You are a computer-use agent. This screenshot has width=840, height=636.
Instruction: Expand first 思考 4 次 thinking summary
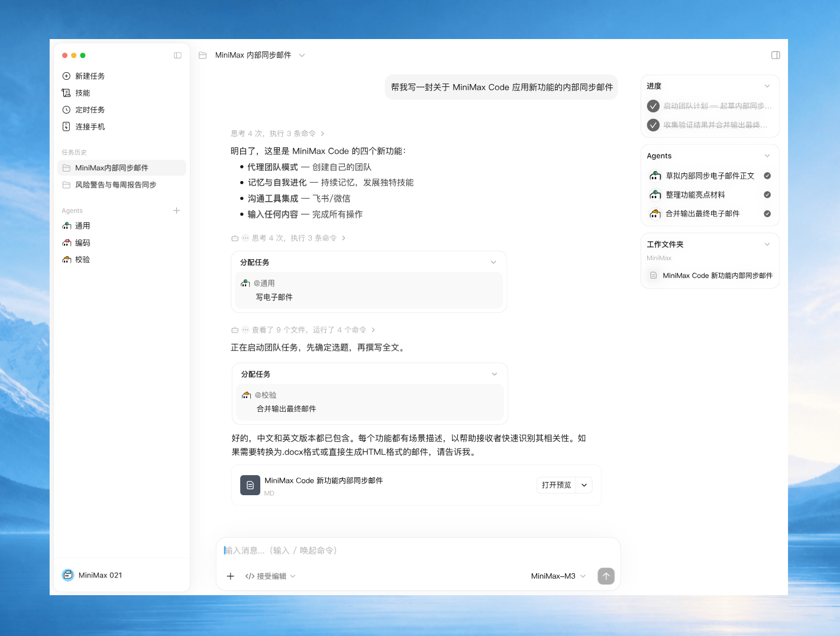(x=277, y=134)
